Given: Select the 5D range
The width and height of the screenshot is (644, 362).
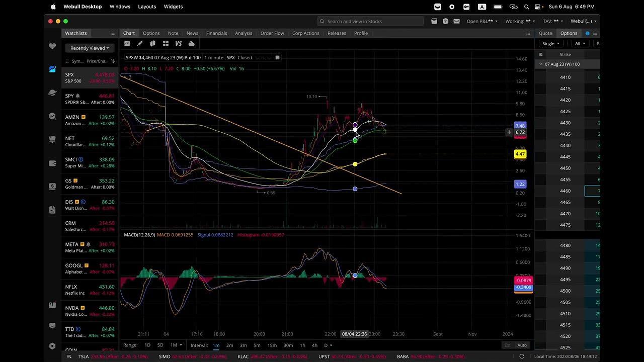Looking at the screenshot, I should (160, 345).
